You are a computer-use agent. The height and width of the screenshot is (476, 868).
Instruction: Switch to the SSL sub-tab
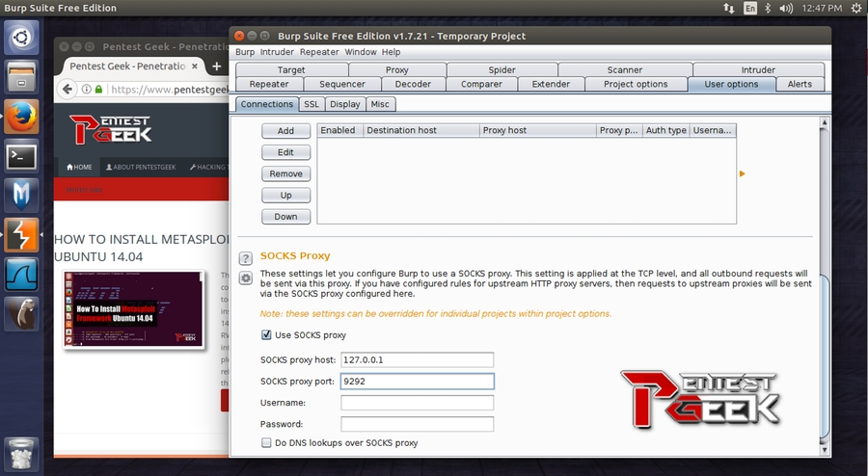click(312, 104)
